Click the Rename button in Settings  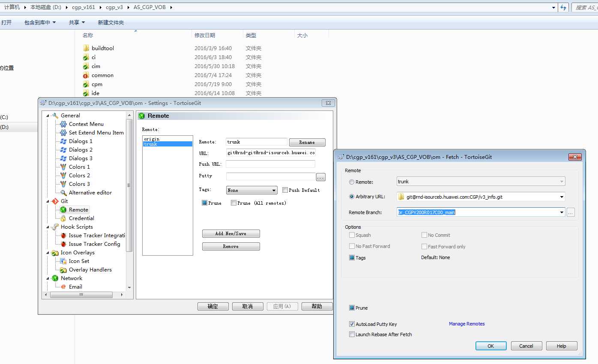pyautogui.click(x=307, y=142)
